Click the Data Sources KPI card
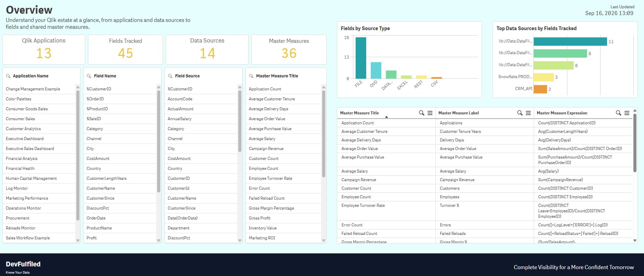The width and height of the screenshot is (644, 276). (x=207, y=50)
